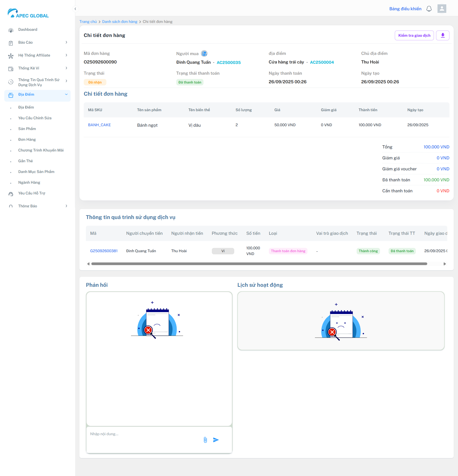Click the notification bell icon

[x=429, y=9]
